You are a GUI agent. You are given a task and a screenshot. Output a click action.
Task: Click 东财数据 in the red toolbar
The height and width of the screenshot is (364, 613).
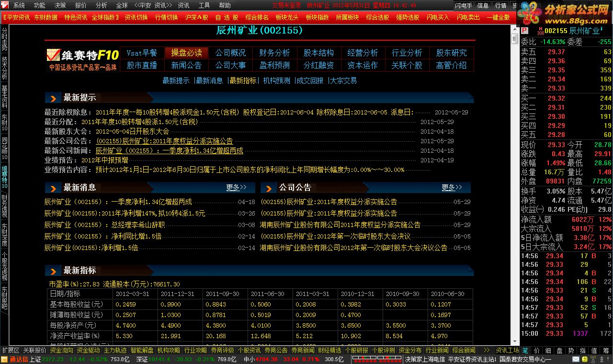46,17
